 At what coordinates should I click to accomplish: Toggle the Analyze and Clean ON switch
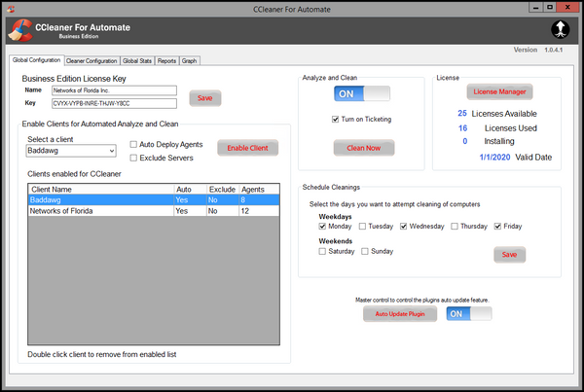[x=362, y=93]
